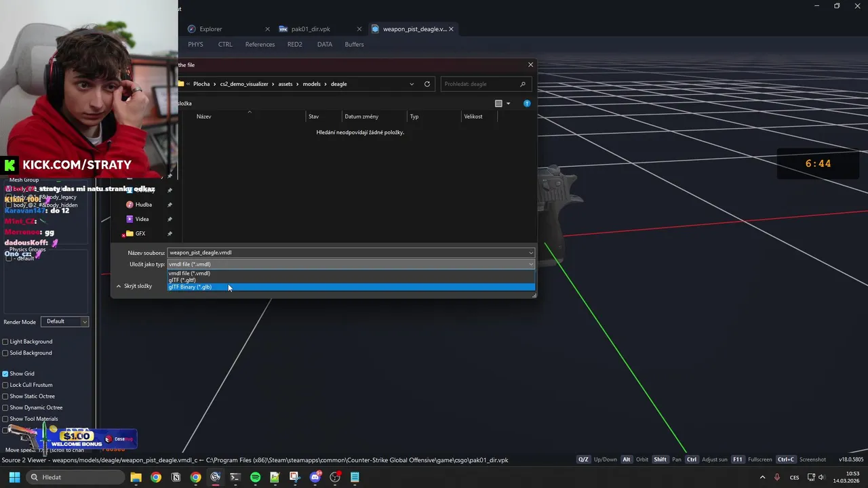This screenshot has width=868, height=488.
Task: Click the search magnifier icon in dialog
Action: (x=523, y=84)
